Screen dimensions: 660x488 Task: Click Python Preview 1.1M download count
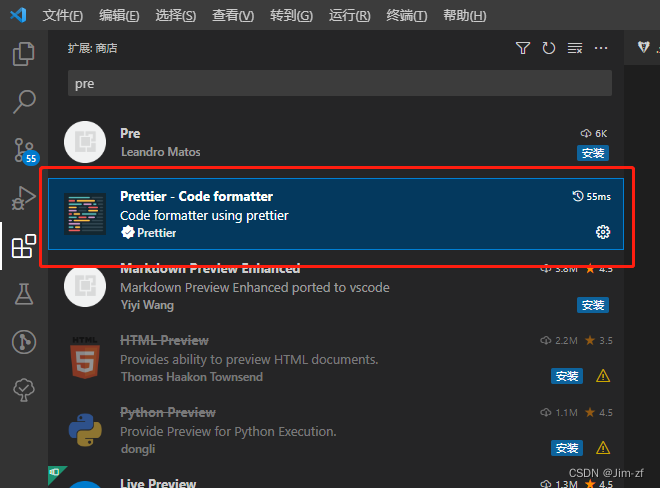tap(559, 412)
